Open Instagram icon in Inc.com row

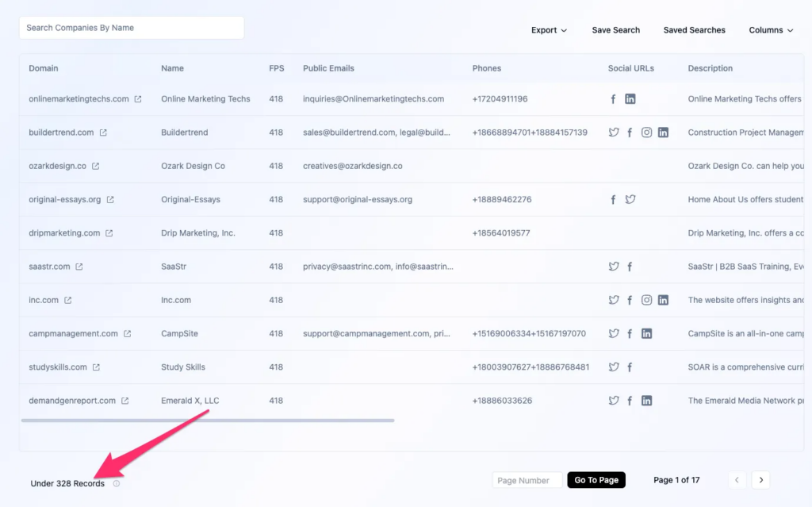click(646, 300)
